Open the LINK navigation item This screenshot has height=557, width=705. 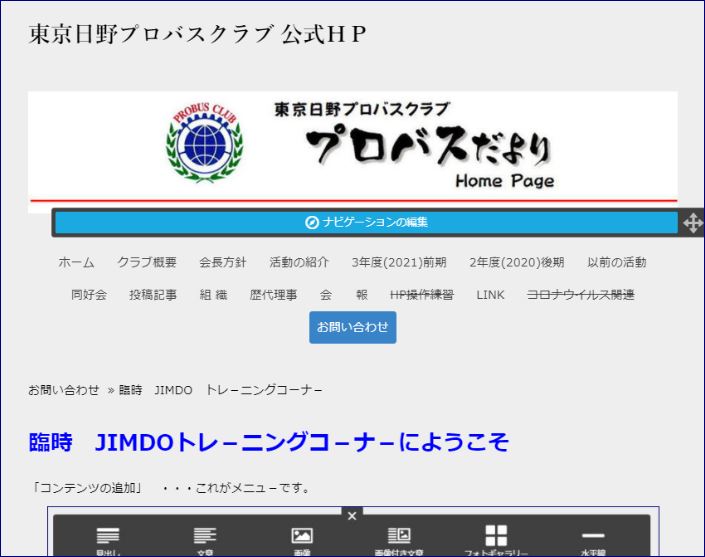(x=490, y=295)
